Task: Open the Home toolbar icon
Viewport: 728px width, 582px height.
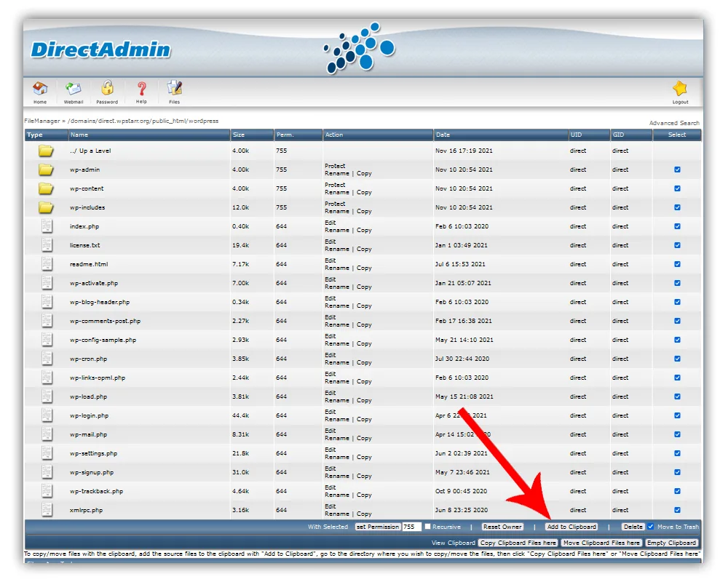Action: [x=40, y=88]
